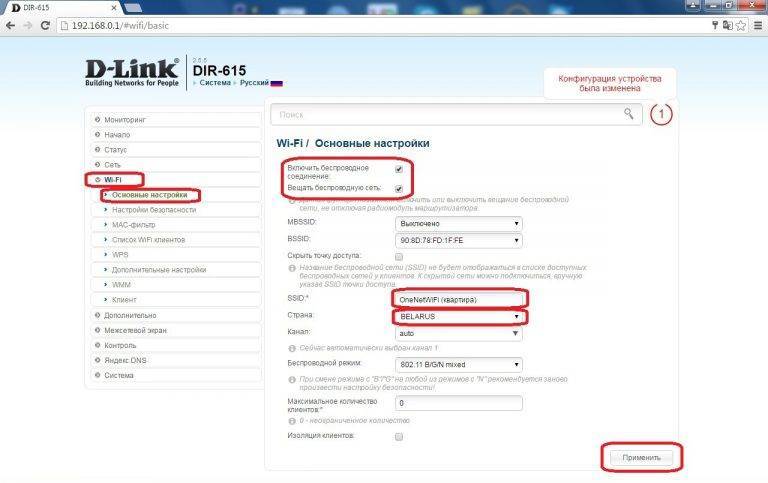Image resolution: width=768 pixels, height=483 pixels.
Task: Open Беспроводной режим dropdown
Action: (458, 365)
